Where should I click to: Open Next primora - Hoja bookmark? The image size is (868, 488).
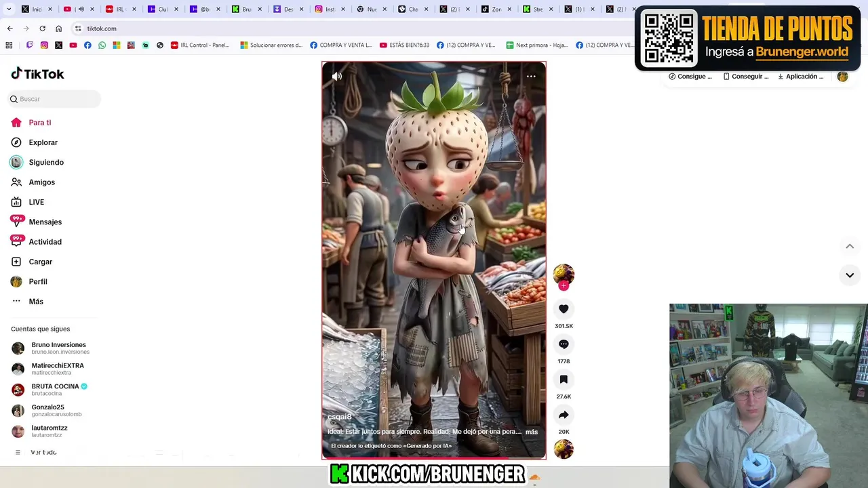point(537,45)
